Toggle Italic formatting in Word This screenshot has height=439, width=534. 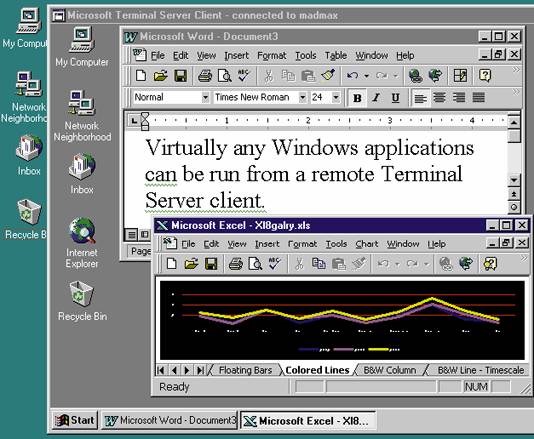pyautogui.click(x=376, y=98)
